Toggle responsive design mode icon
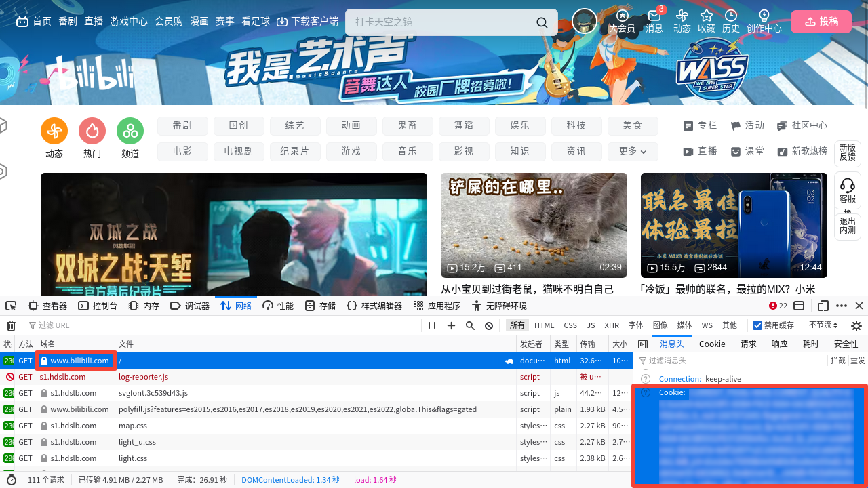Screen dimensions: 868x488 (823, 306)
